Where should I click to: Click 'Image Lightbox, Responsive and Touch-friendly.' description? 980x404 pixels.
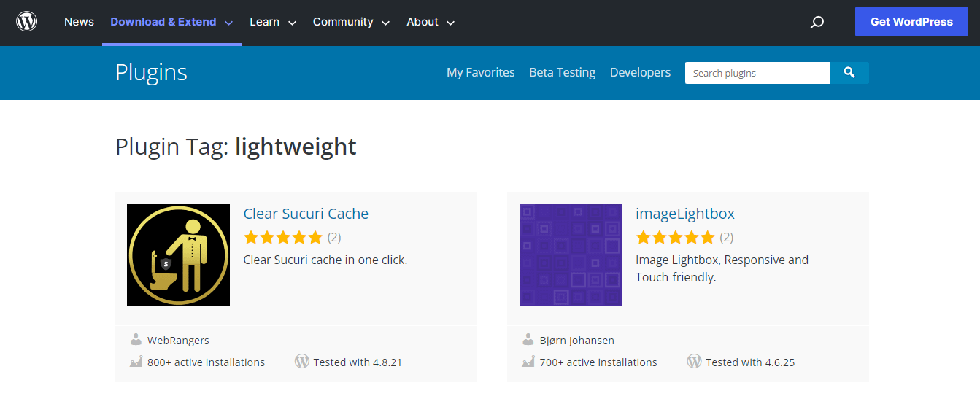coord(722,268)
